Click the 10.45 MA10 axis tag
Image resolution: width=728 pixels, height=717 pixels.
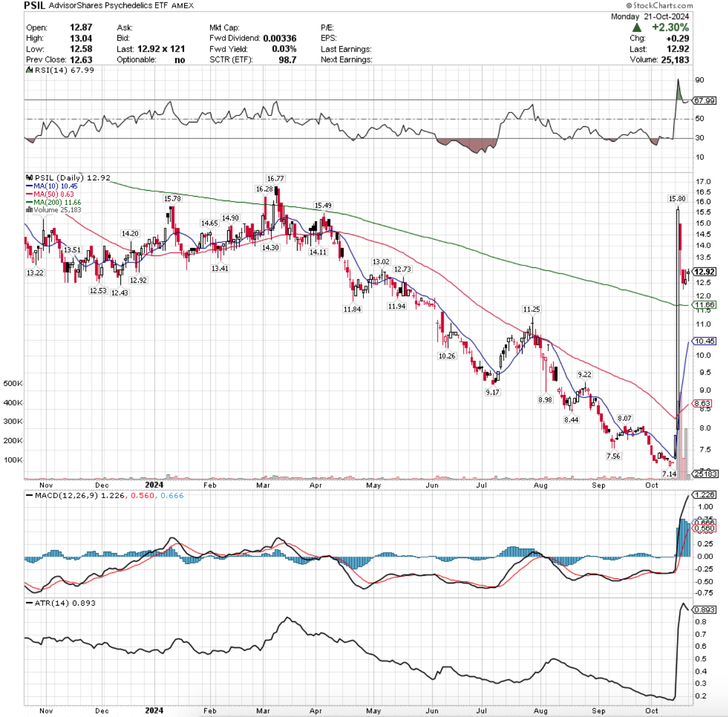[704, 341]
